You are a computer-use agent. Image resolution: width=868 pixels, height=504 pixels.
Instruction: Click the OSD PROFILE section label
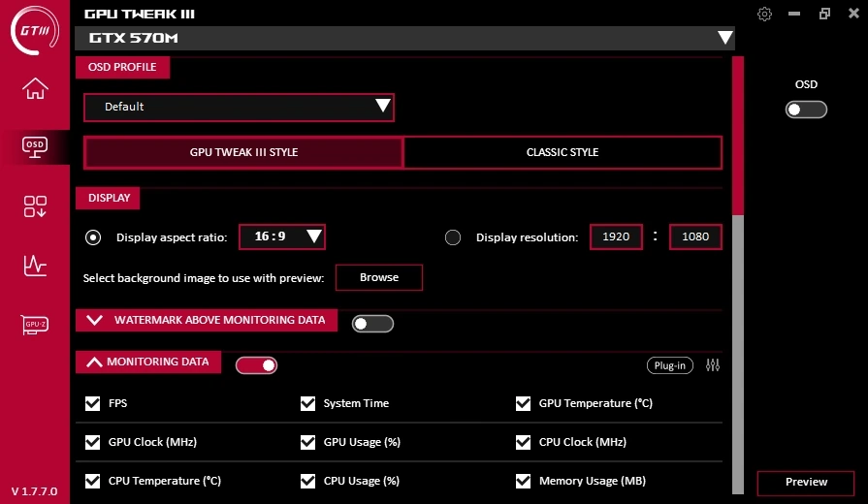[122, 67]
